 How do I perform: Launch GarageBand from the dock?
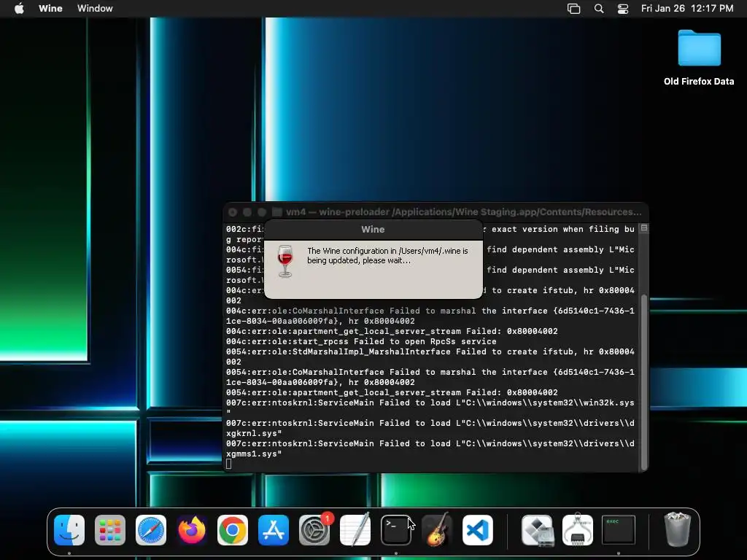pos(437,530)
